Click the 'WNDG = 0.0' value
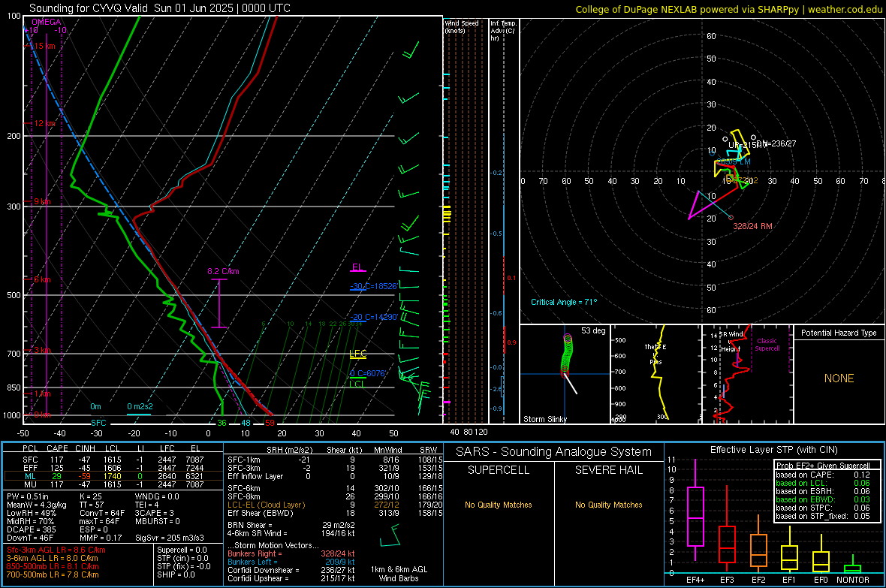 coord(157,496)
